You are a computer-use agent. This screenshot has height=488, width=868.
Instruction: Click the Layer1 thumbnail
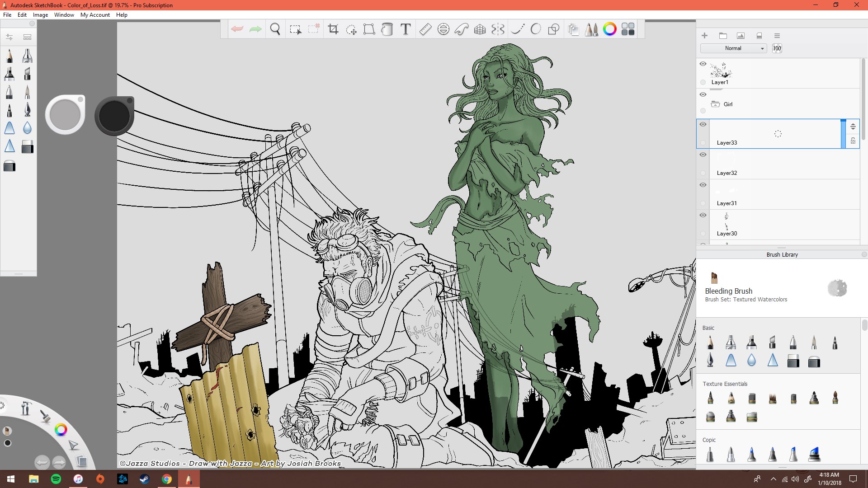tap(721, 71)
